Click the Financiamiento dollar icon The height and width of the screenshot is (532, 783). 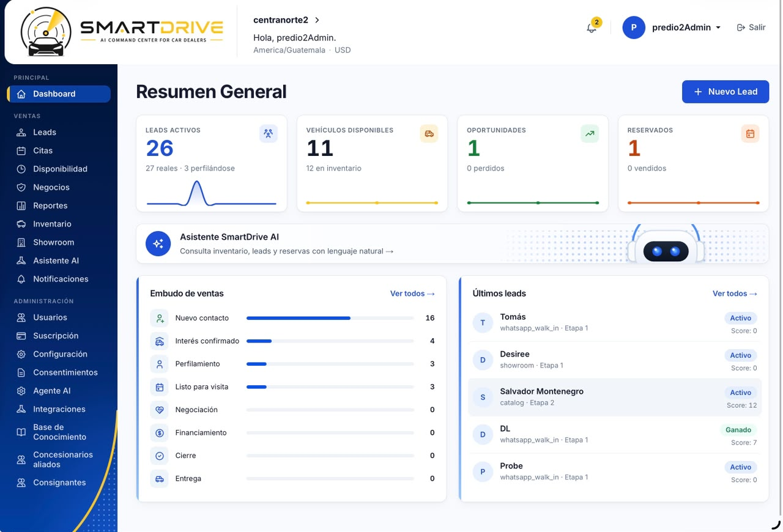click(159, 433)
